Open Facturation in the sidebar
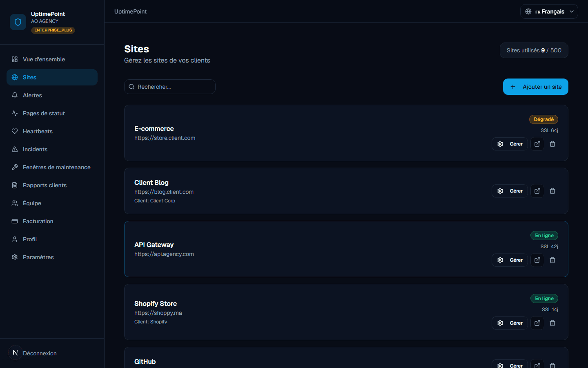The width and height of the screenshot is (588, 368). coord(52,221)
